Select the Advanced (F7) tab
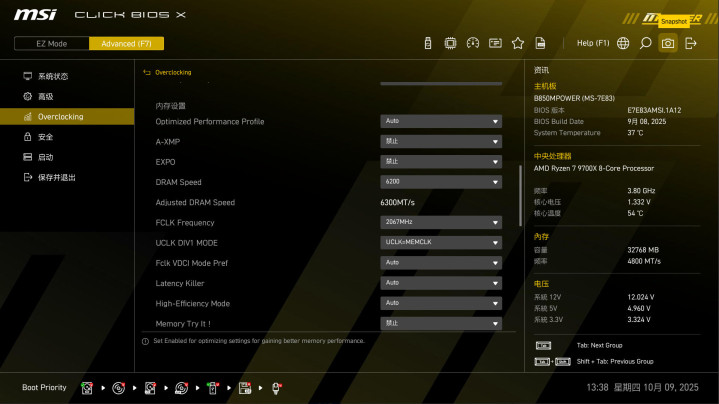Image resolution: width=719 pixels, height=404 pixels. click(x=126, y=44)
